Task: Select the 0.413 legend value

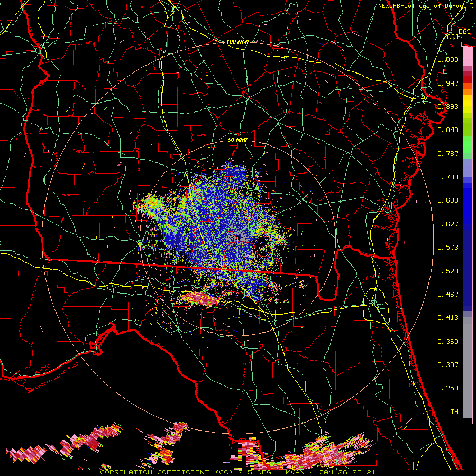Action: [x=448, y=318]
